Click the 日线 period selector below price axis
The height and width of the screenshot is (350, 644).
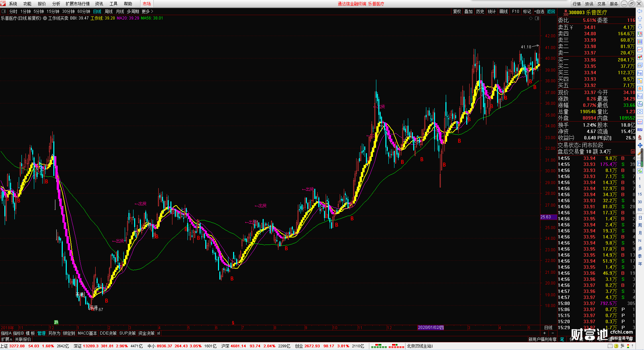click(548, 327)
